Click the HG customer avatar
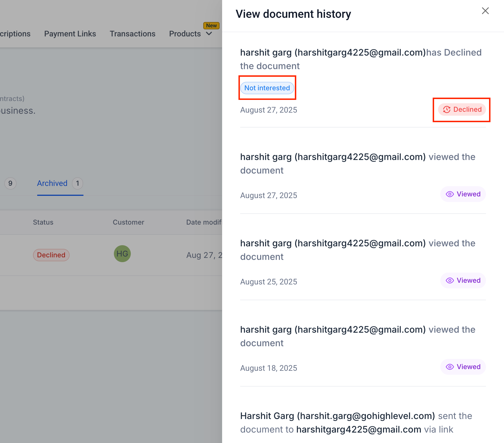 (122, 254)
